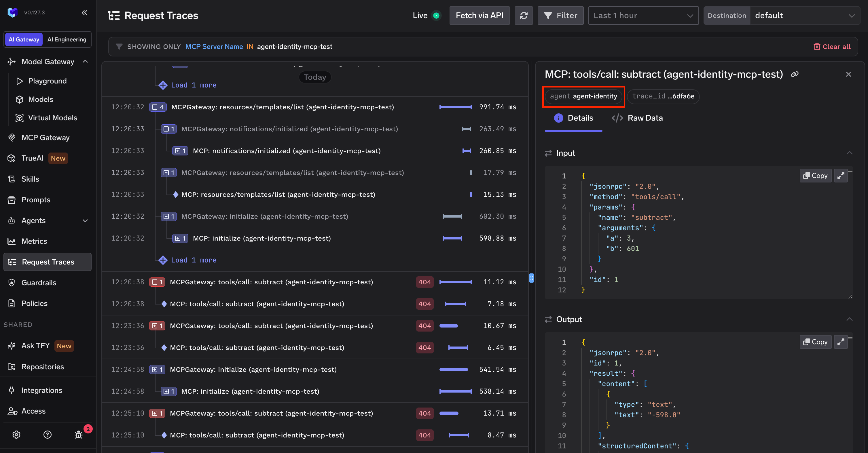This screenshot has height=453, width=868.
Task: Open the help question mark icon
Action: click(48, 435)
